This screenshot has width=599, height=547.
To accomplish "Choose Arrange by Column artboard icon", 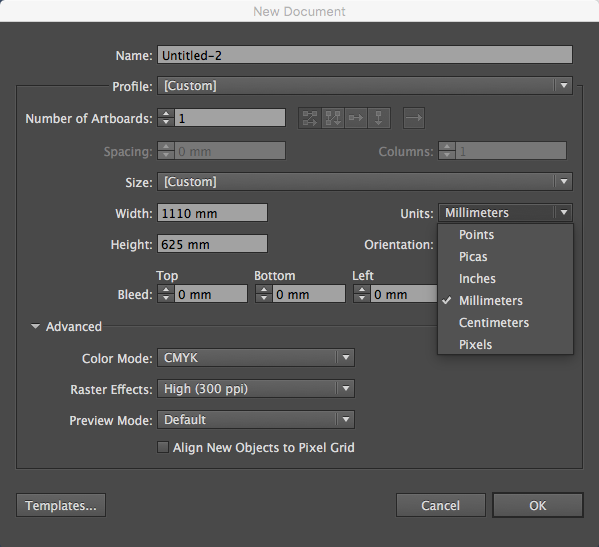I will (x=379, y=118).
